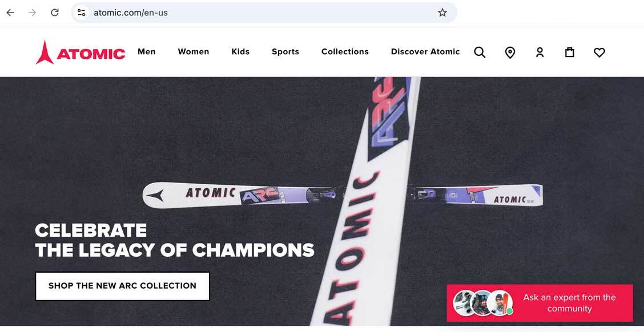
Task: Expand the Kids navigation menu
Action: tap(240, 52)
